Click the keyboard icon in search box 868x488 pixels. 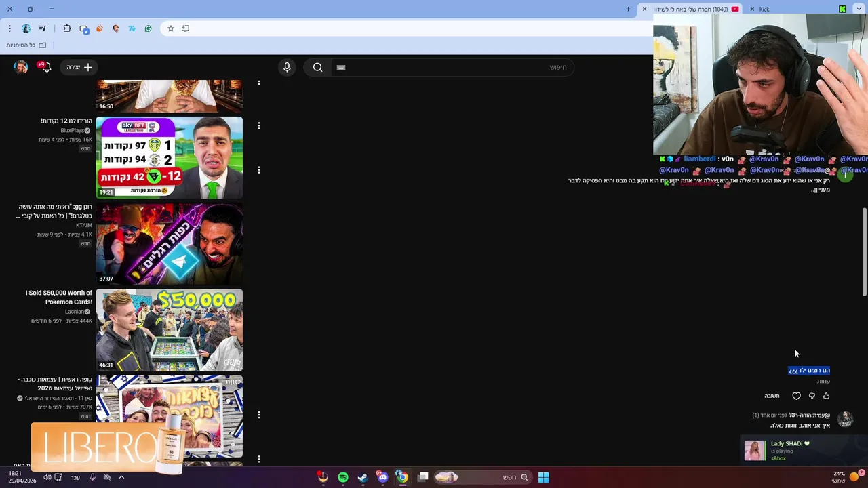coord(341,67)
